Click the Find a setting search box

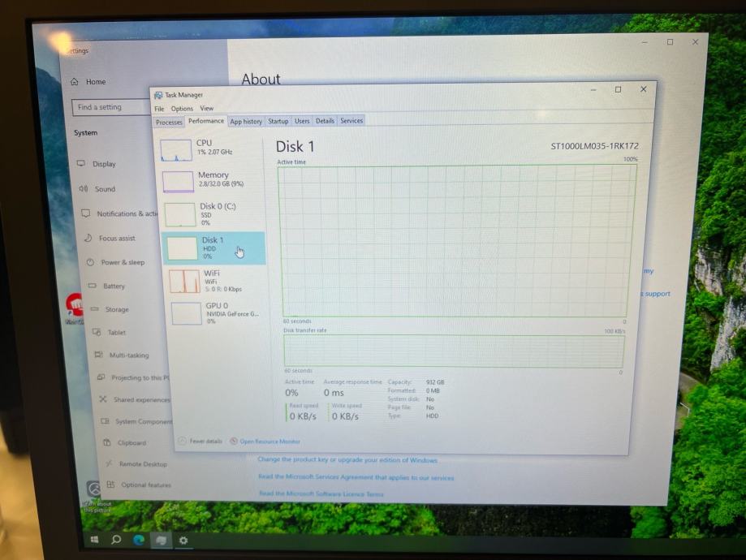point(110,107)
